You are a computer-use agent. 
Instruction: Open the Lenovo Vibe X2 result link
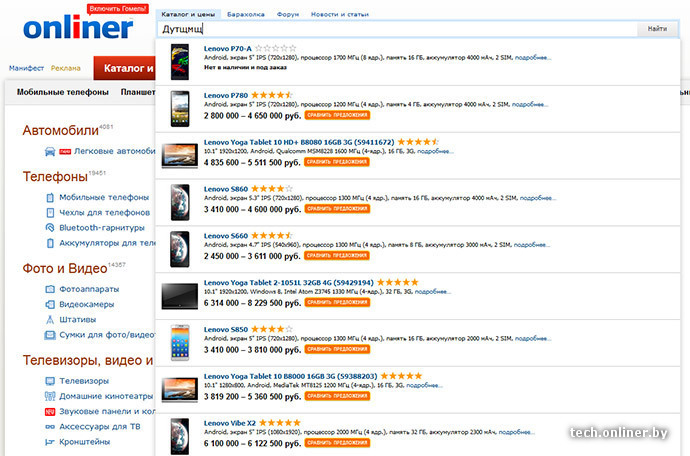229,423
